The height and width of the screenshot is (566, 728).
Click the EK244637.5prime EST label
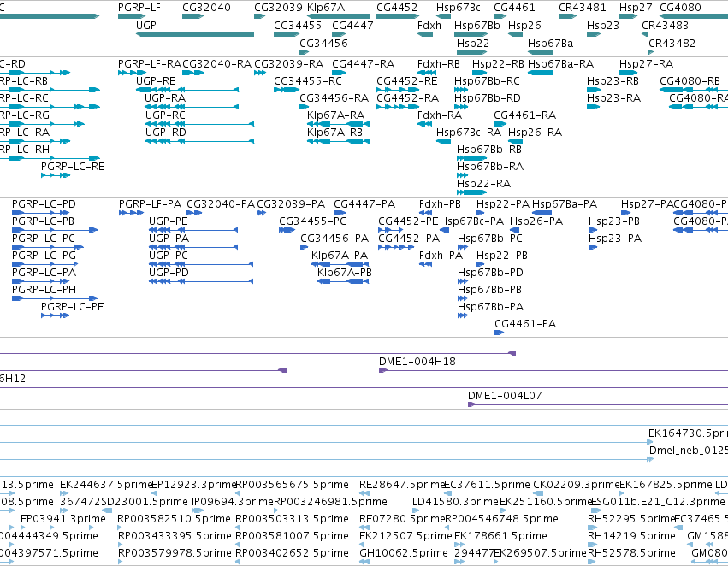pyautogui.click(x=106, y=485)
